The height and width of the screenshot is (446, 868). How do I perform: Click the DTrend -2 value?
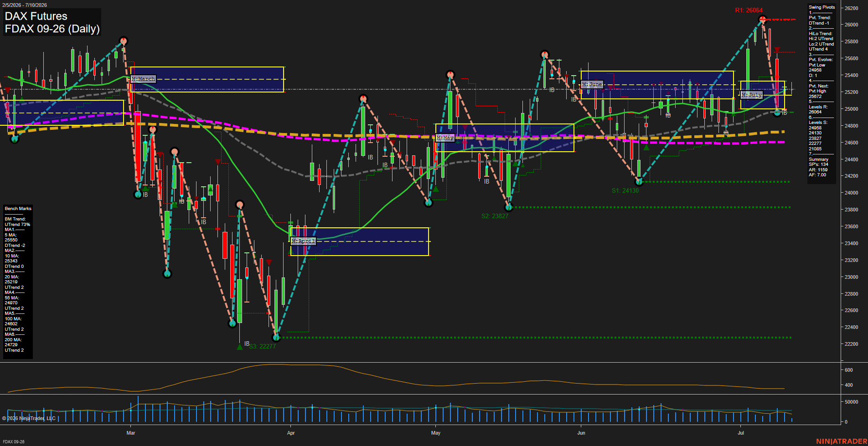click(15, 246)
